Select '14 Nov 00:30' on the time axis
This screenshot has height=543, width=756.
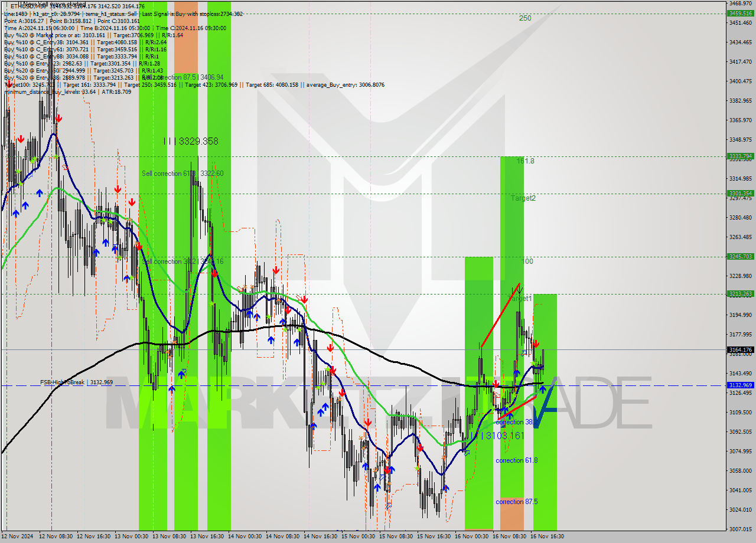pos(246,537)
